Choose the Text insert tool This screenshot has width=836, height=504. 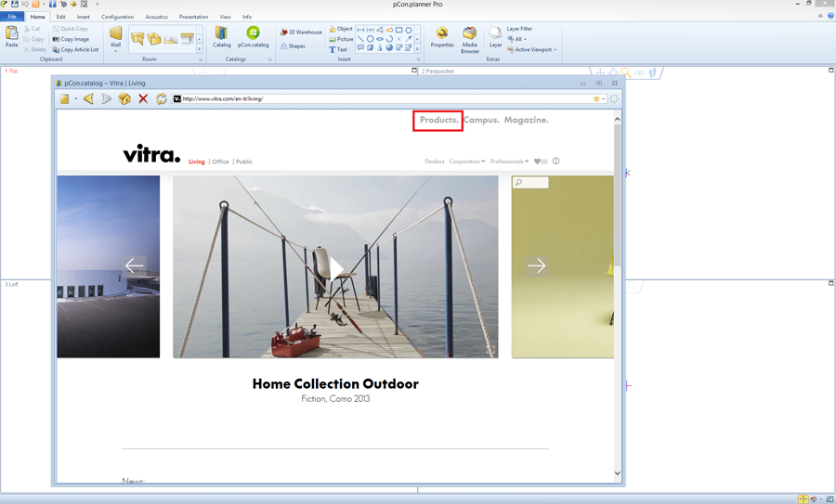(338, 49)
